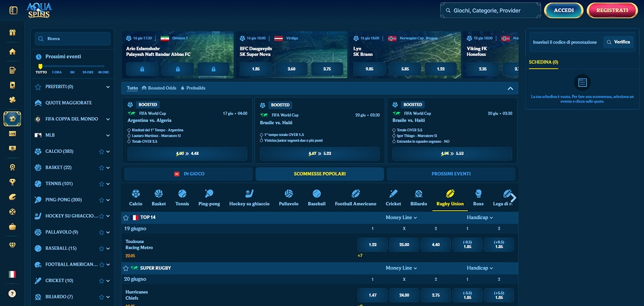The image size is (644, 306).
Task: Star BASEBALL (15) as favorite
Action: pos(101,249)
